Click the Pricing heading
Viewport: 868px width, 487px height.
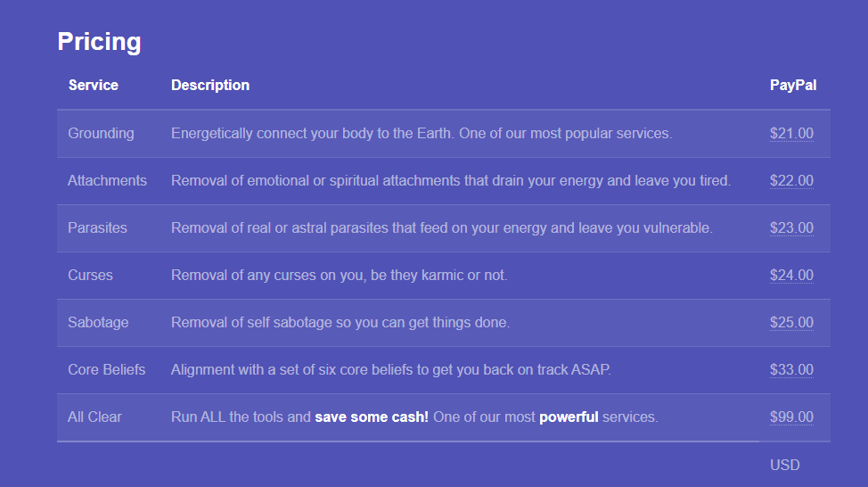pyautogui.click(x=99, y=42)
